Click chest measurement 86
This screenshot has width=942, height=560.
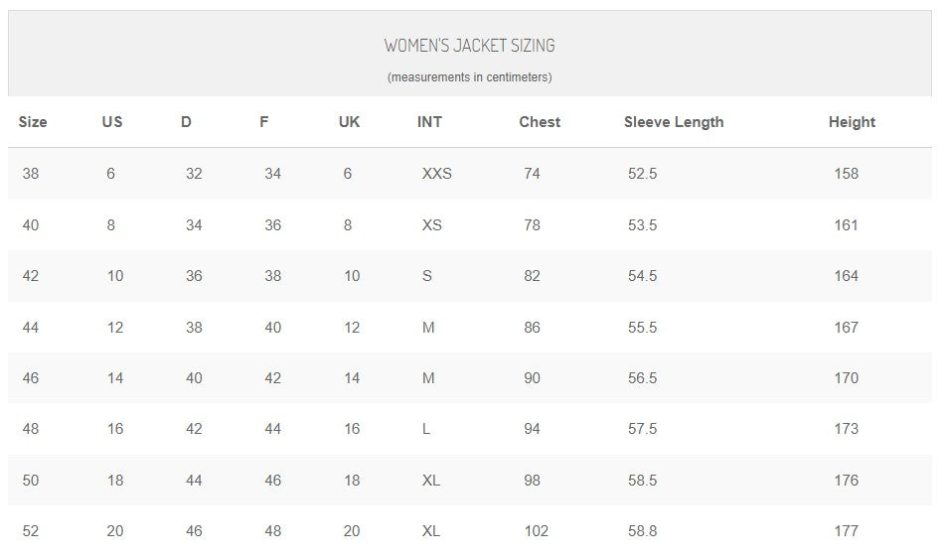pyautogui.click(x=533, y=328)
